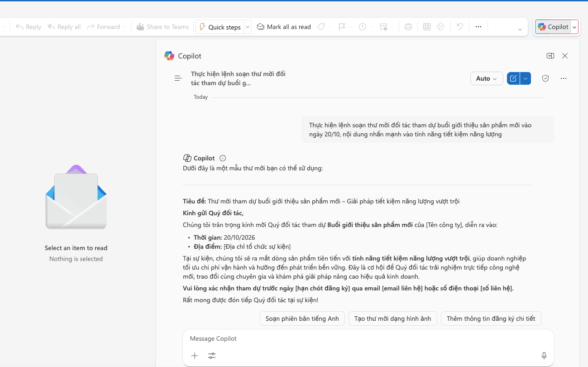
Task: Expand the new chat split-button arrow
Action: click(x=526, y=78)
